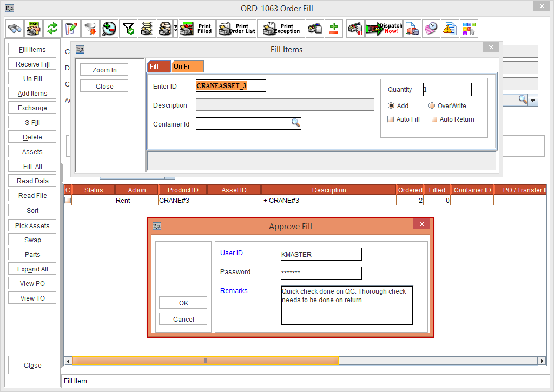
Task: Click the green plus red minus icon
Action: point(334,29)
